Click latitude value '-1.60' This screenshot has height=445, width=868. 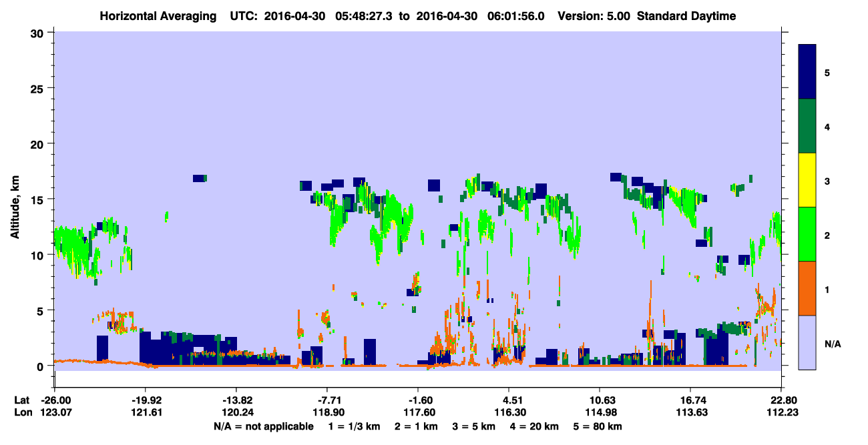[417, 400]
